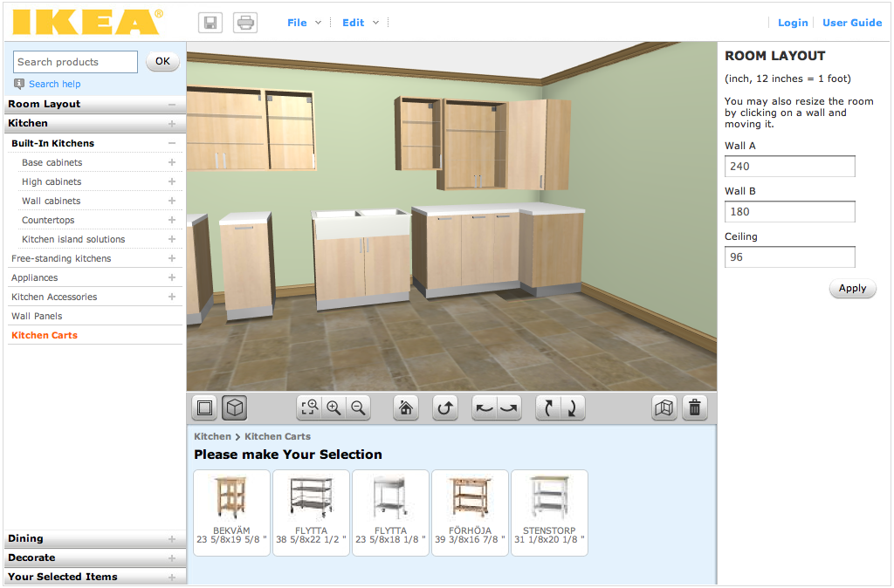Click the Kitchen Carts breadcrumb
The height and width of the screenshot is (588, 894).
pos(278,436)
